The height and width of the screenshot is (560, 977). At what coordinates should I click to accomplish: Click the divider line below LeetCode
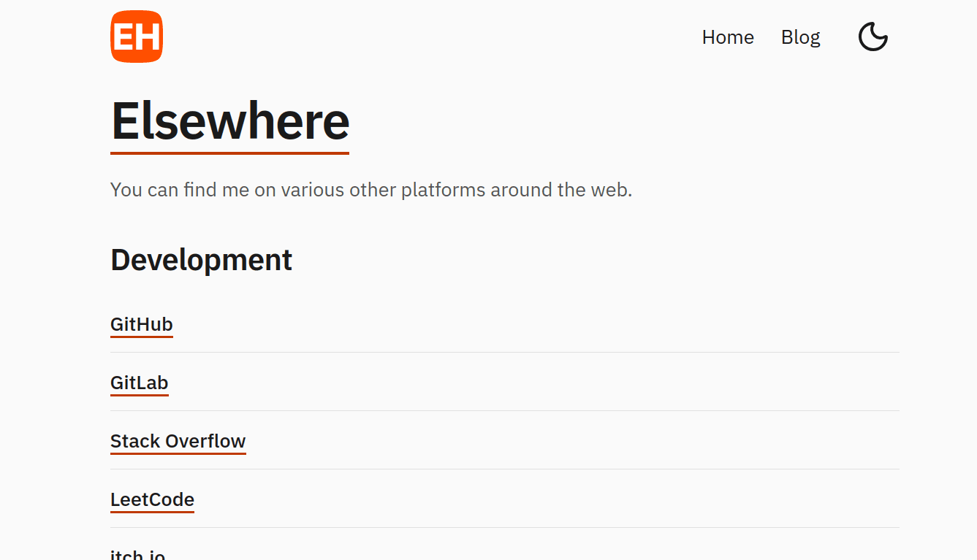pyautogui.click(x=505, y=527)
